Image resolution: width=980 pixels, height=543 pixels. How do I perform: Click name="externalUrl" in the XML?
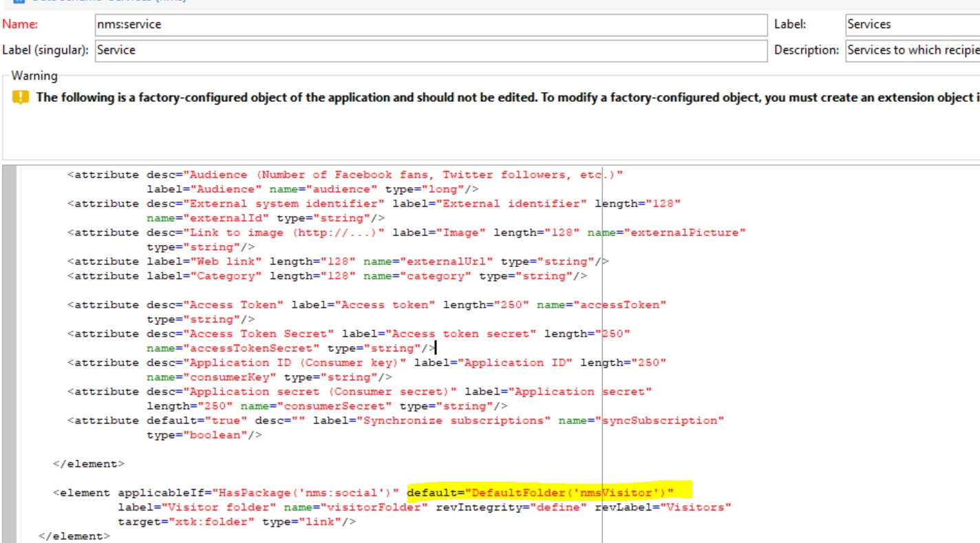point(428,262)
